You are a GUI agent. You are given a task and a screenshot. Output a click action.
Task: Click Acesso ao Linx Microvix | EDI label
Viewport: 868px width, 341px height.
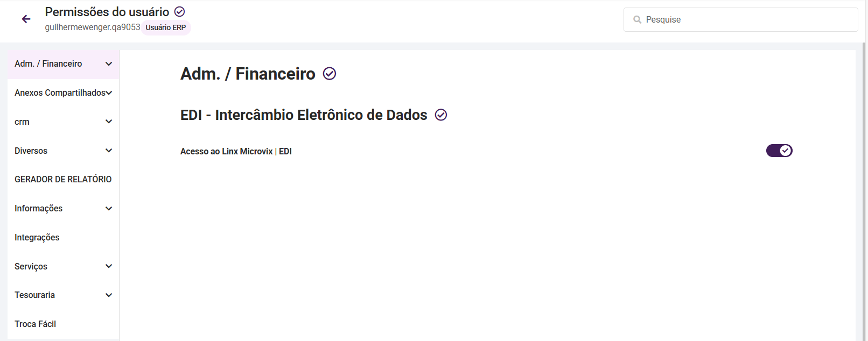[x=236, y=152]
